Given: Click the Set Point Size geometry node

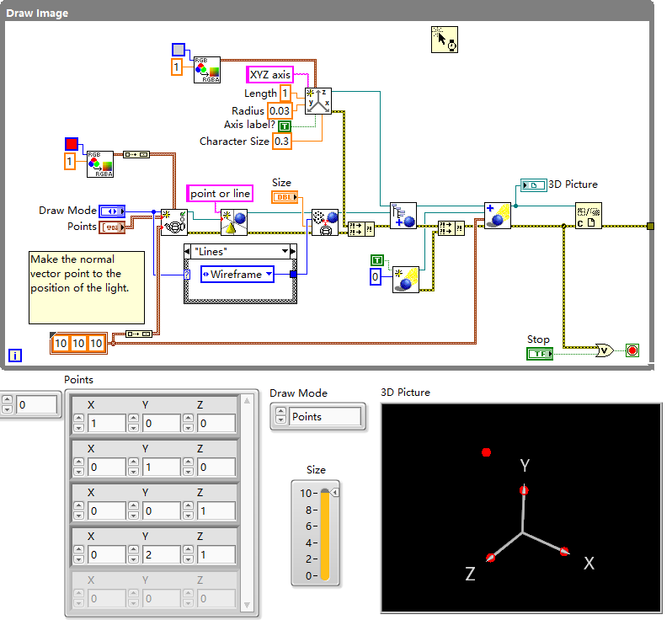Looking at the screenshot, I should pos(325,222).
